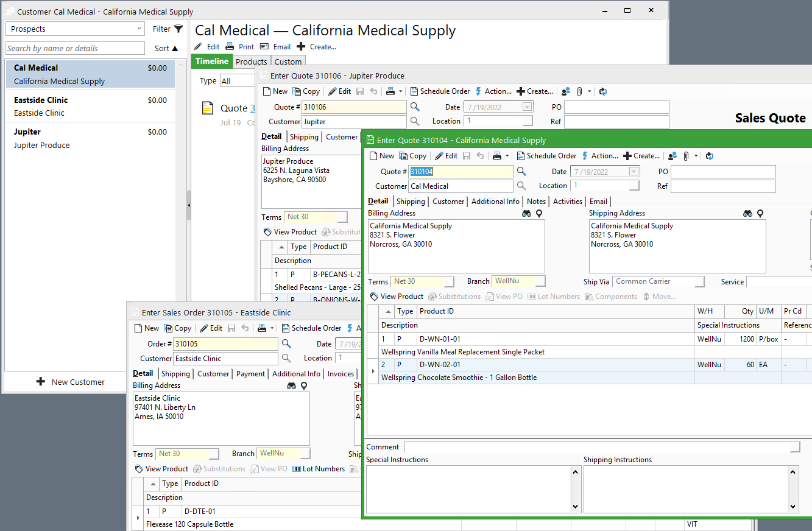Switch to Notes tab in Quote 310104
This screenshot has height=531, width=812.
point(536,202)
